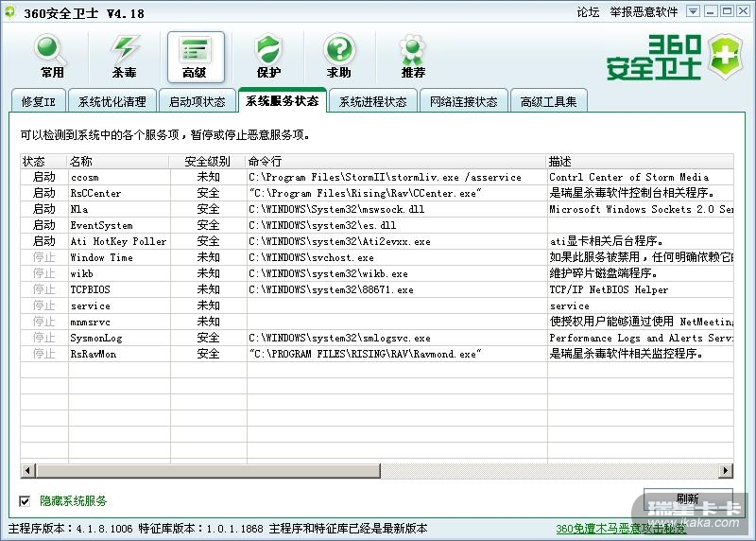Open the title bar dropdown arrow menu
Screen dimensions: 756x541
click(693, 11)
